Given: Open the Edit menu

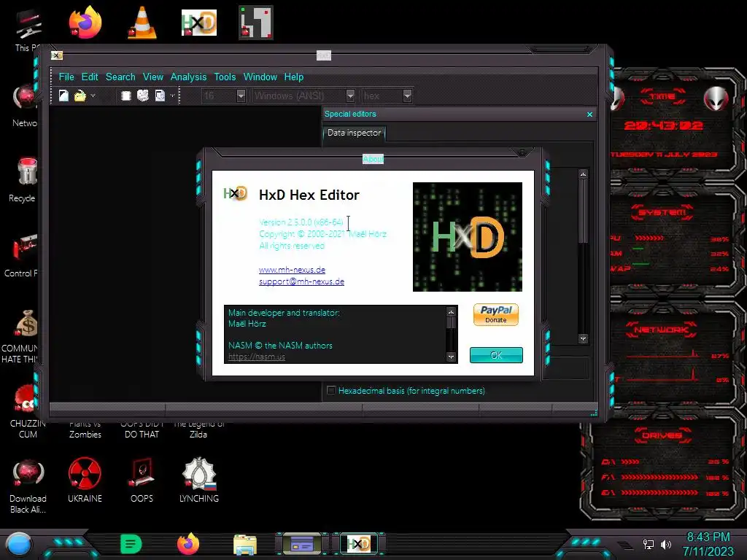Looking at the screenshot, I should click(x=90, y=77).
